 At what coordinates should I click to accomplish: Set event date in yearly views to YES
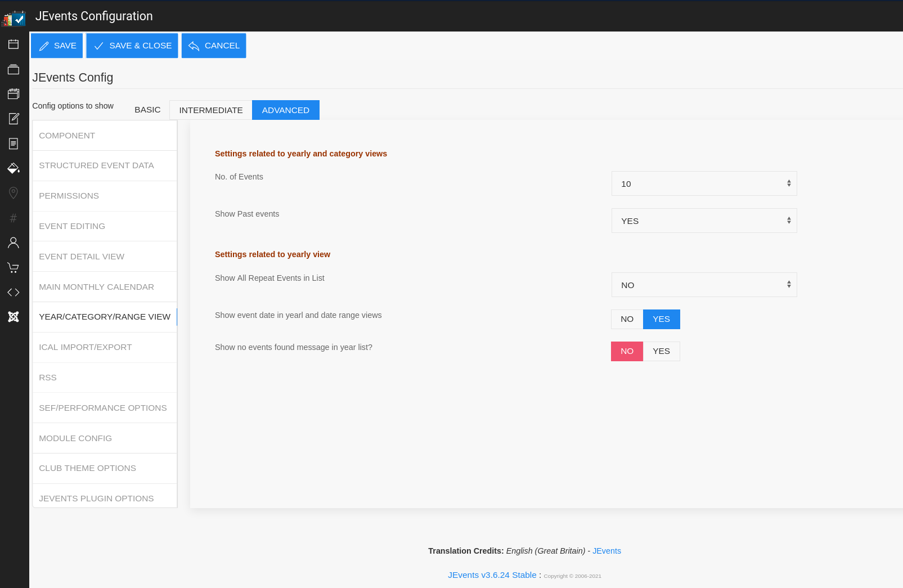pyautogui.click(x=661, y=319)
